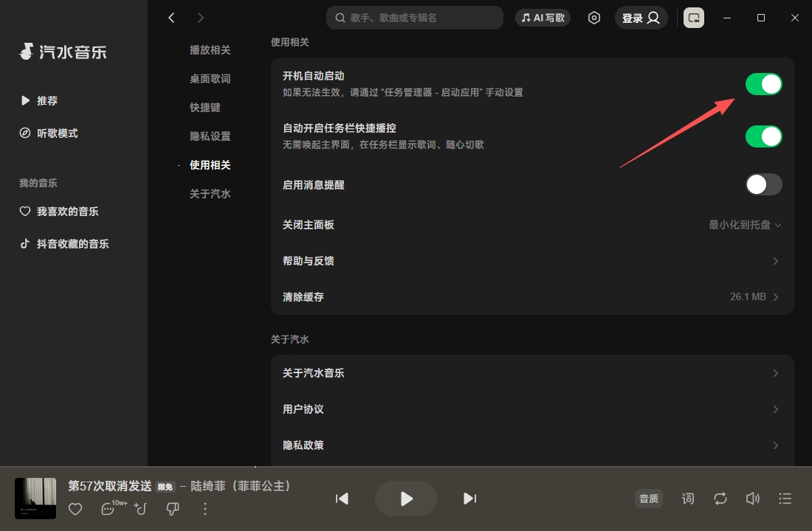Dislike the current song
The image size is (812, 531).
click(x=173, y=509)
